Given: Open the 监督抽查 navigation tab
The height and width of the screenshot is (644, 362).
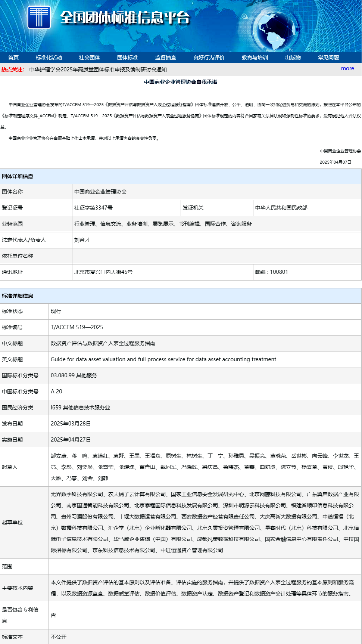Looking at the screenshot, I should [166, 58].
